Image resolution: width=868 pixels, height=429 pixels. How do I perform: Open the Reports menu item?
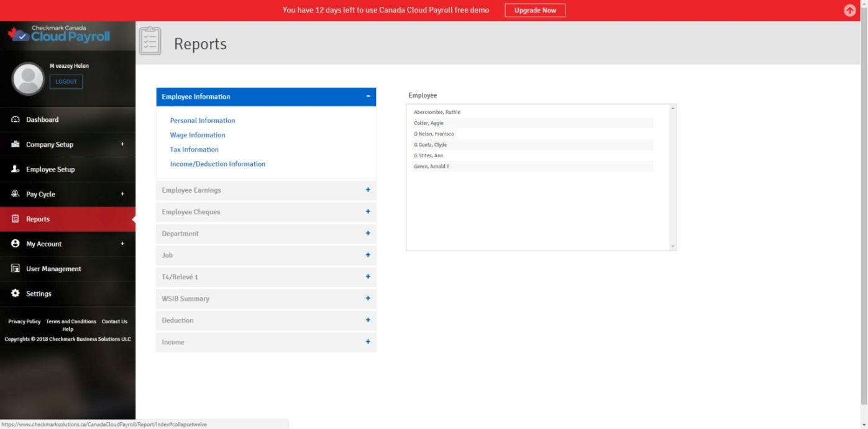click(38, 219)
